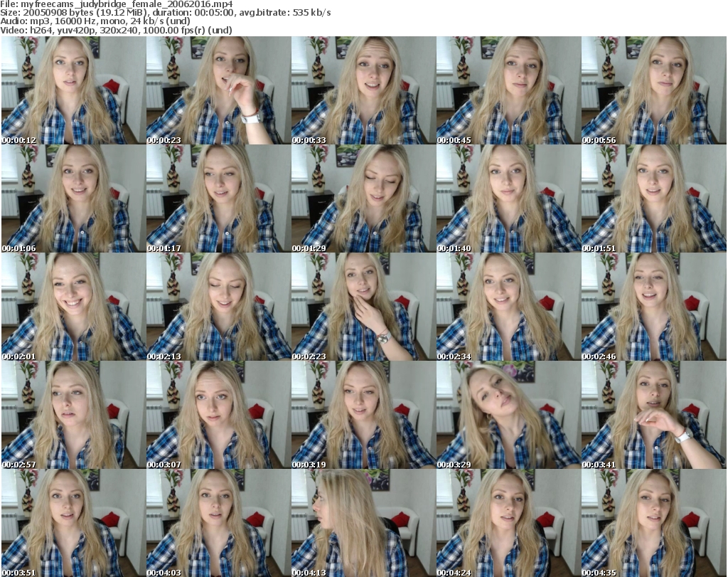Select the frame stamped 00:01:51
The height and width of the screenshot is (577, 728).
click(x=654, y=198)
